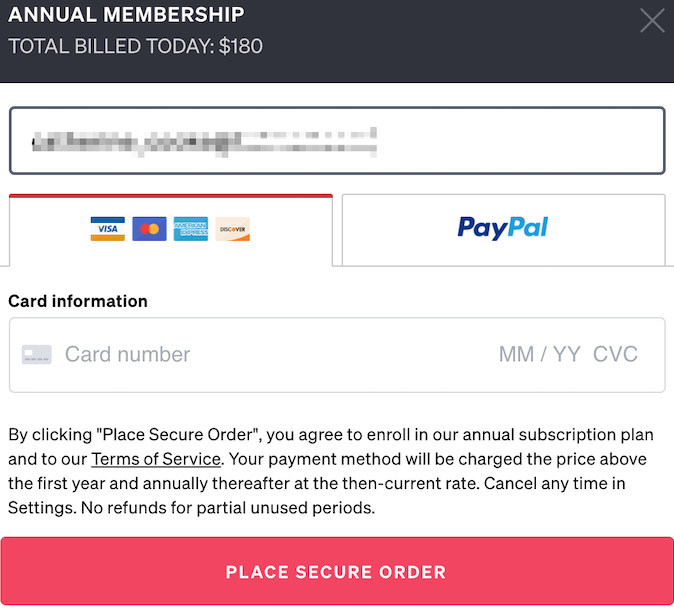Image resolution: width=674 pixels, height=615 pixels.
Task: Open the Terms of Service link
Action: pos(156,459)
